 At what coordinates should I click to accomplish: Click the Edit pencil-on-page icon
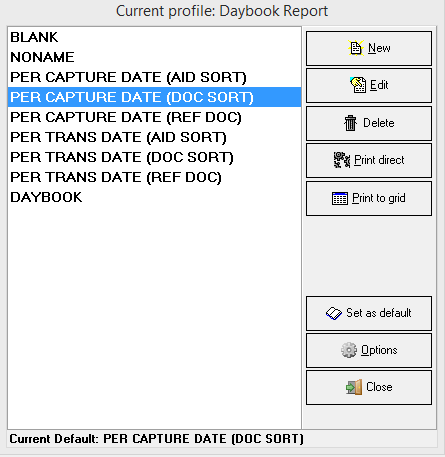(x=358, y=85)
